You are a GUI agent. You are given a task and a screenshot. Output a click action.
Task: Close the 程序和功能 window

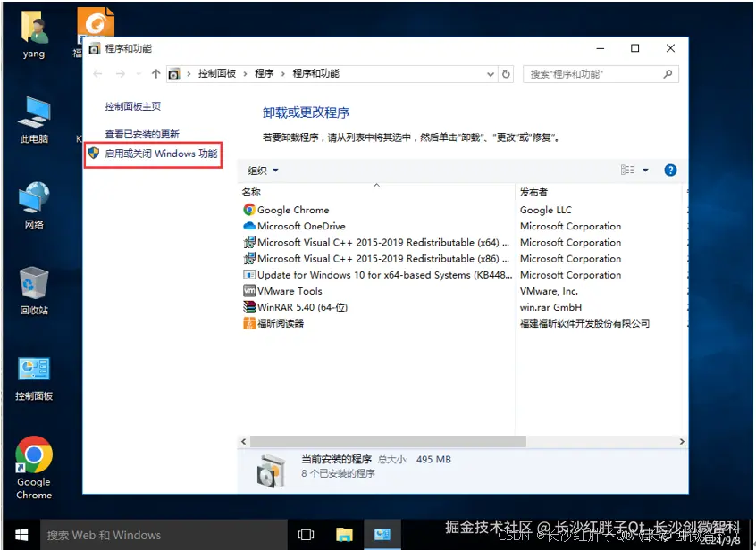pos(670,48)
